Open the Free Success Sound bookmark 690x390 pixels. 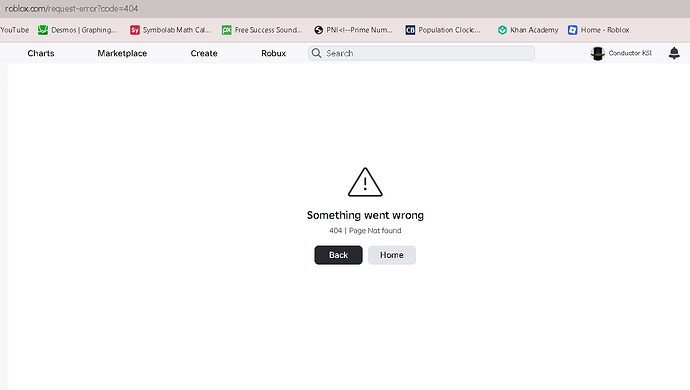262,30
